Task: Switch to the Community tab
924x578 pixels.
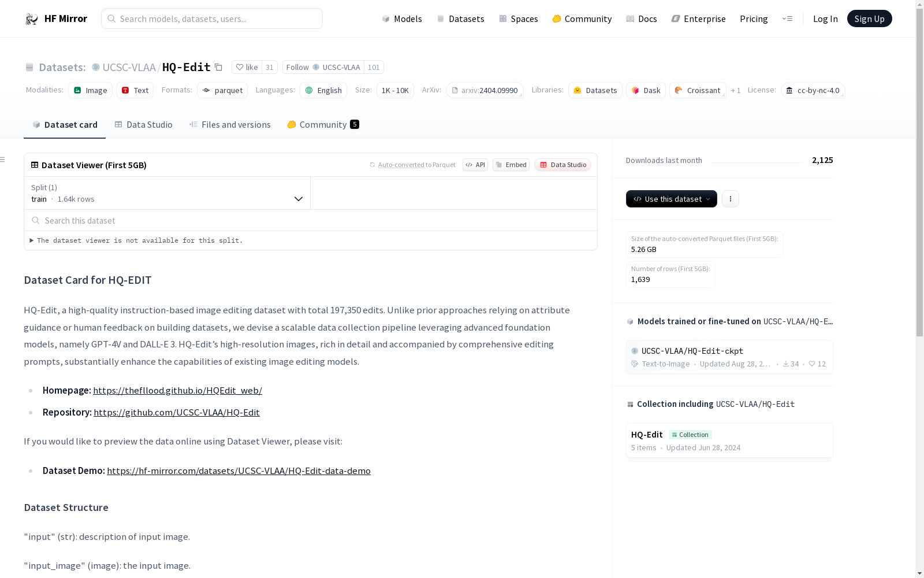Action: coord(323,125)
